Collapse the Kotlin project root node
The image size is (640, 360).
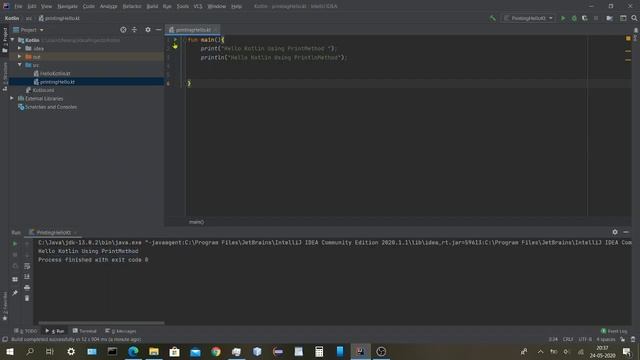pyautogui.click(x=12, y=40)
